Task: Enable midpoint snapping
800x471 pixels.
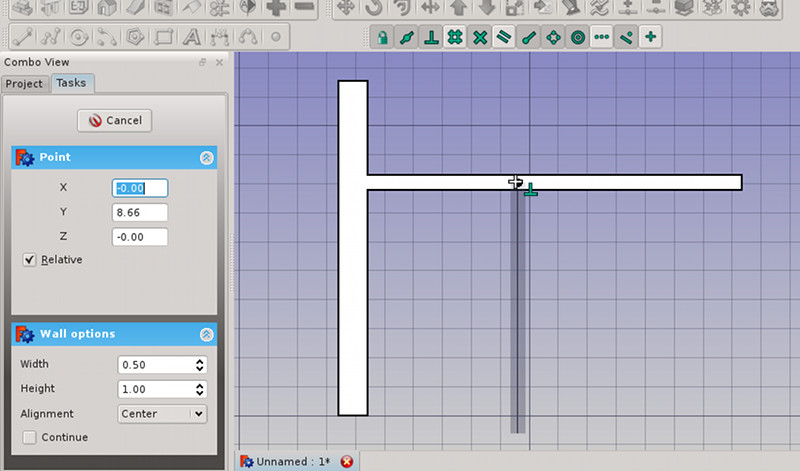Action: click(x=406, y=37)
